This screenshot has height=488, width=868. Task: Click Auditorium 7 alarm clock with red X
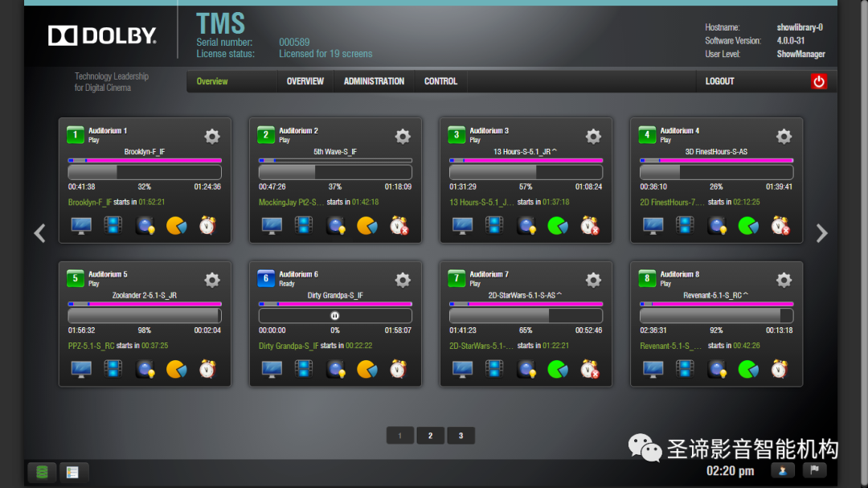(590, 369)
